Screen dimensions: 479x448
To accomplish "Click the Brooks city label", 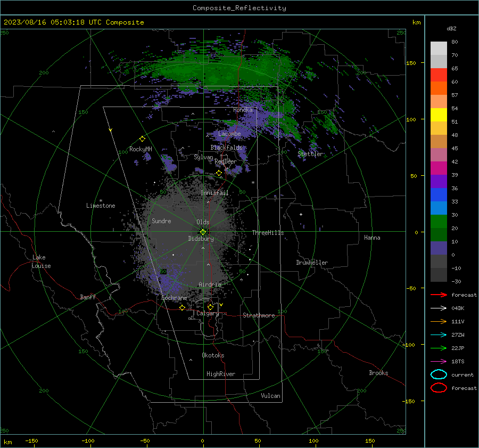I will pyautogui.click(x=378, y=373).
